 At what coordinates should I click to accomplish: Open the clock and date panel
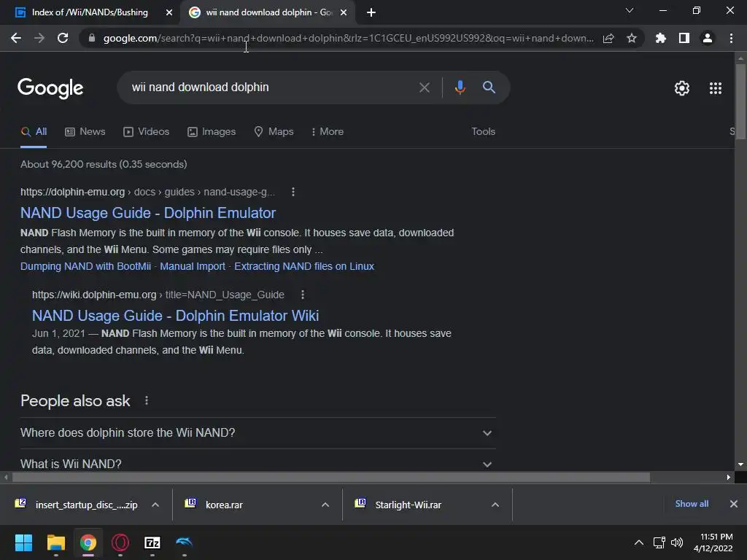713,542
